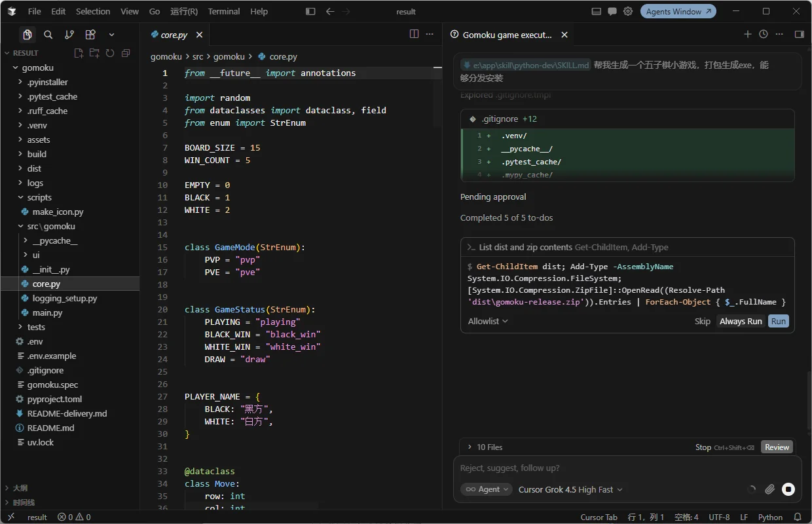Open the Terminal menu
The image size is (812, 524).
(223, 11)
